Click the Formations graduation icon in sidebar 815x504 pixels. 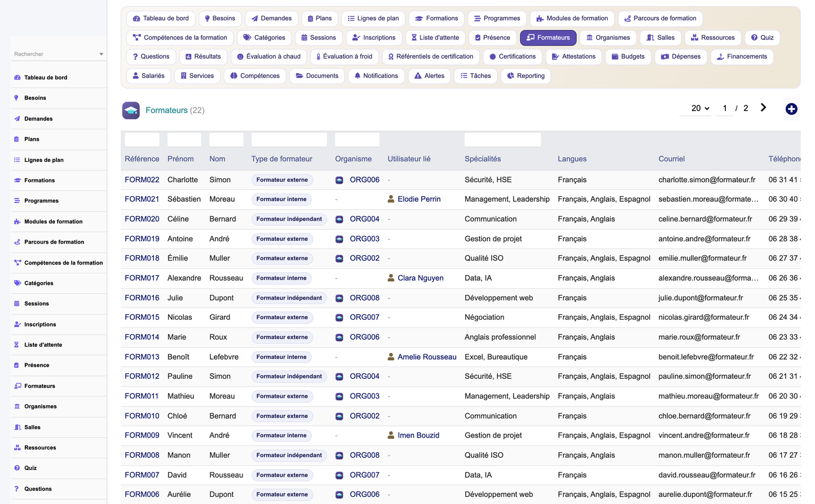17,180
